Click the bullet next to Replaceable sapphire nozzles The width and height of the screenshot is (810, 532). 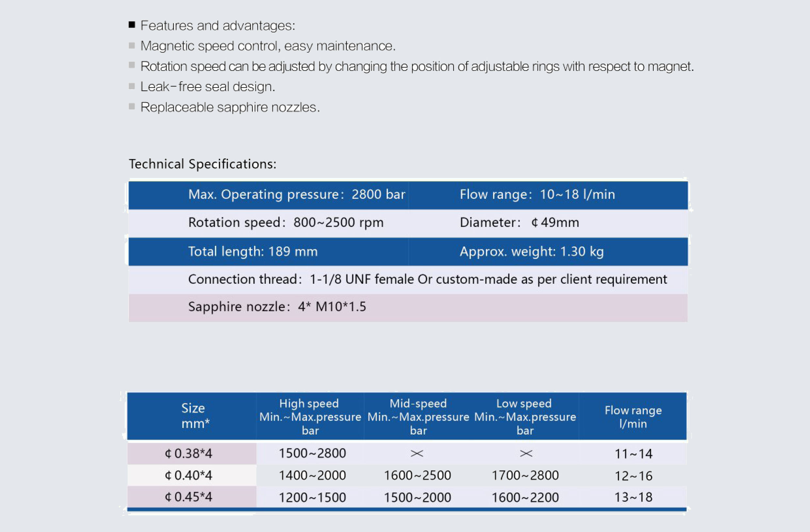[x=132, y=106]
